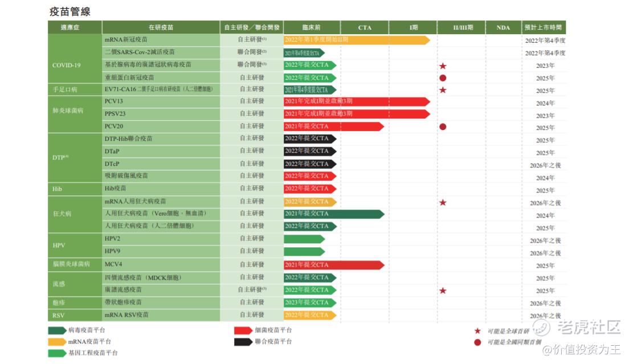Click the 吸附破傷風疫苗 vaccine name
Image resolution: width=633 pixels, height=364 pixels.
[126, 176]
